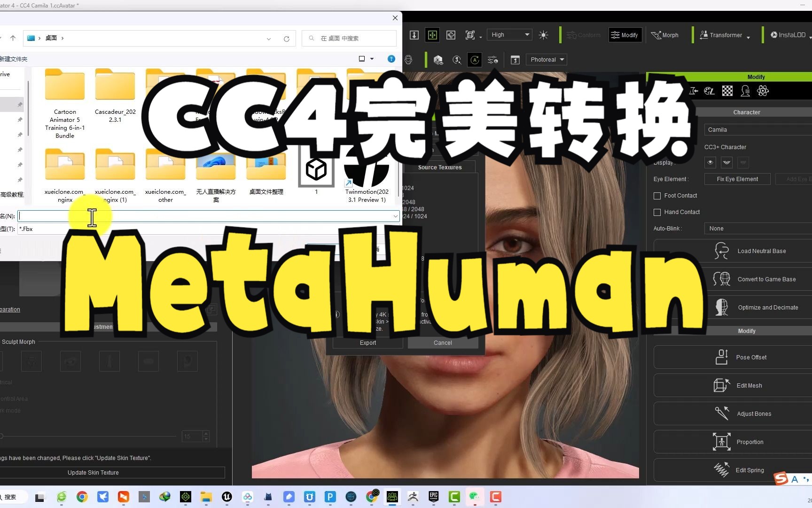812x508 pixels.
Task: Expand the Transformer dropdown arrow
Action: [748, 37]
